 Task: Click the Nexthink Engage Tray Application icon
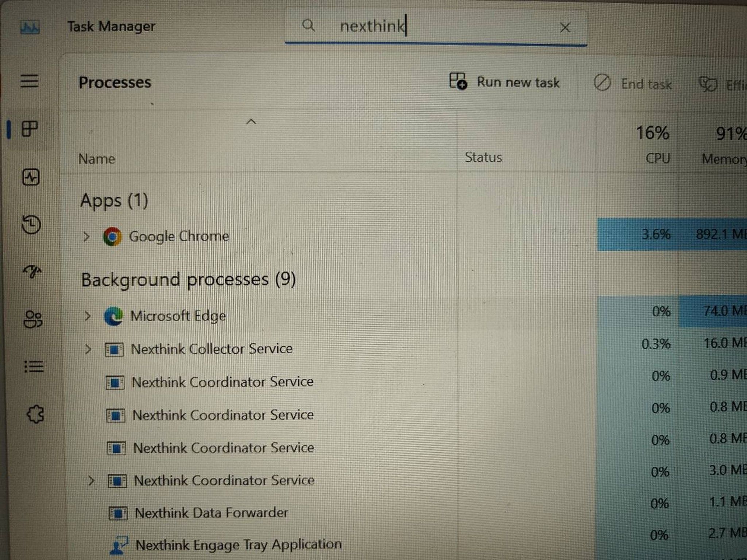[x=119, y=546]
